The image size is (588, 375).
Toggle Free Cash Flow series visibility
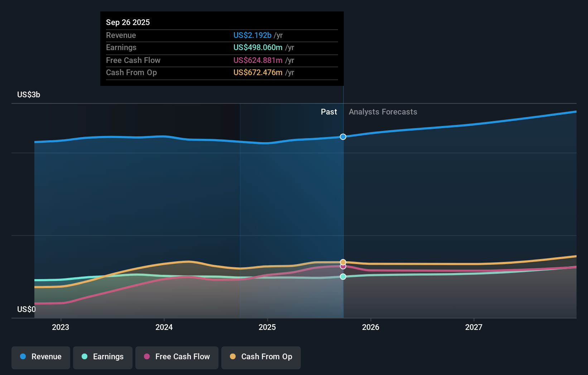pyautogui.click(x=177, y=357)
